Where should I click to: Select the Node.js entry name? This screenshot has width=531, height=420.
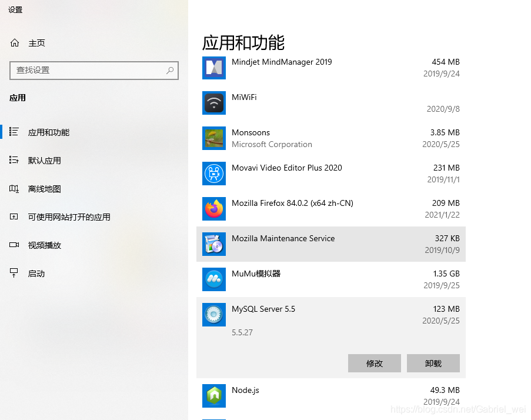point(245,390)
